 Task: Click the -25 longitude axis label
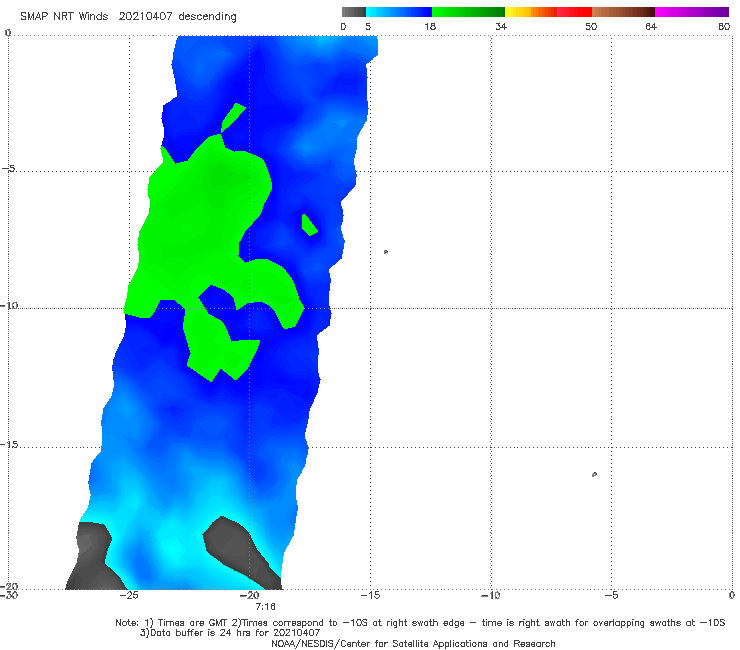click(x=128, y=595)
